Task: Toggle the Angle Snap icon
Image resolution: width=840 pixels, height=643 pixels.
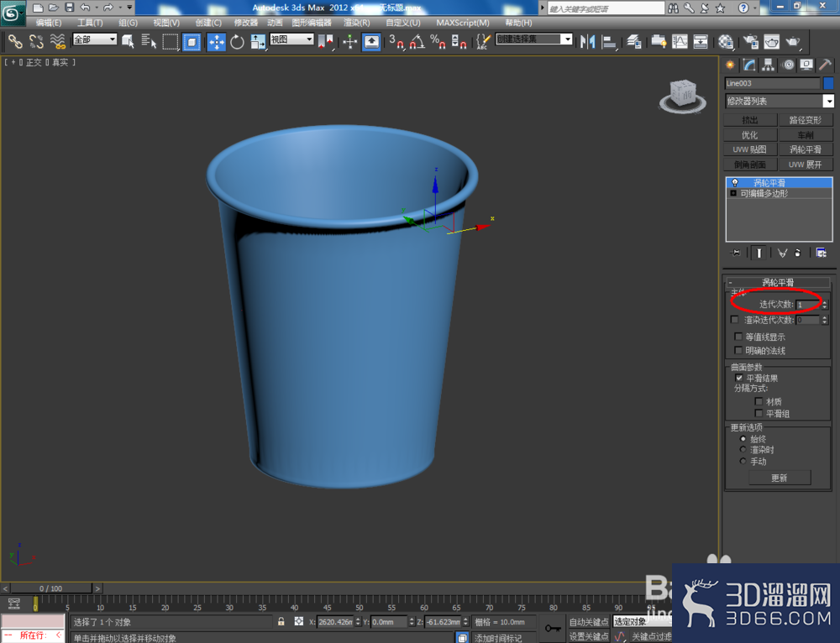Action: [x=417, y=42]
